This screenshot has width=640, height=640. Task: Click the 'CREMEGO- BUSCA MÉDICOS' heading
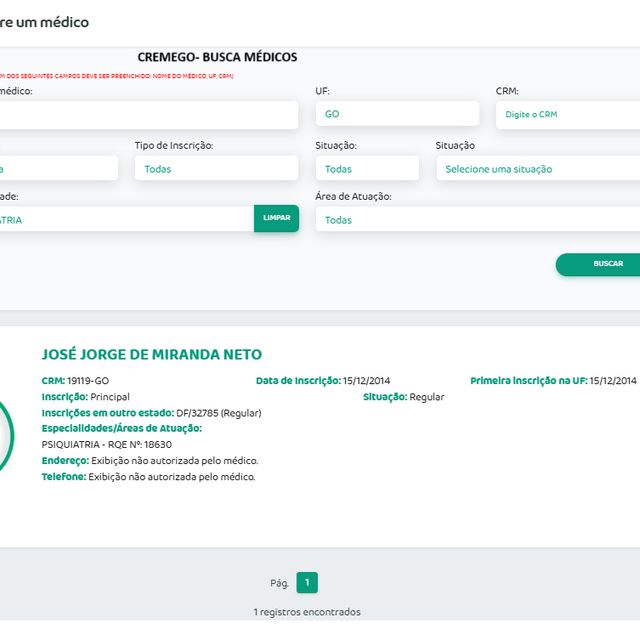[x=217, y=57]
